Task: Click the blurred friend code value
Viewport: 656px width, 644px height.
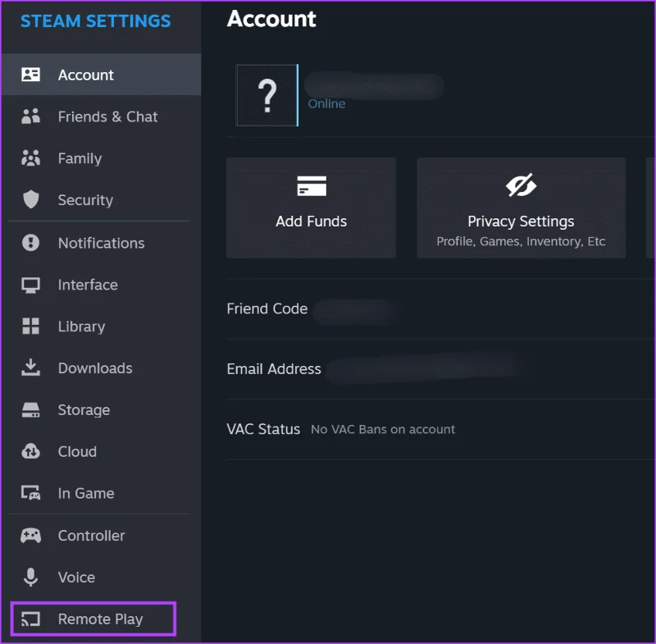Action: pos(356,311)
